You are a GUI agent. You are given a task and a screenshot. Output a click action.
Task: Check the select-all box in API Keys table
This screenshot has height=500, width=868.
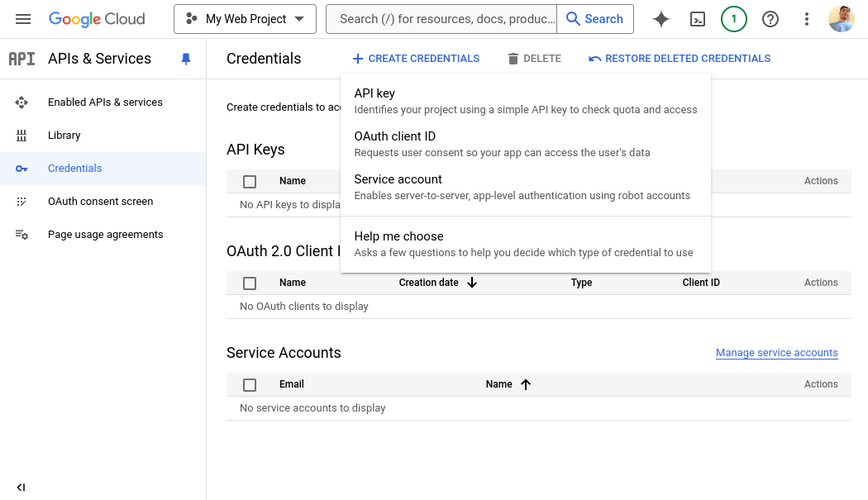(250, 182)
